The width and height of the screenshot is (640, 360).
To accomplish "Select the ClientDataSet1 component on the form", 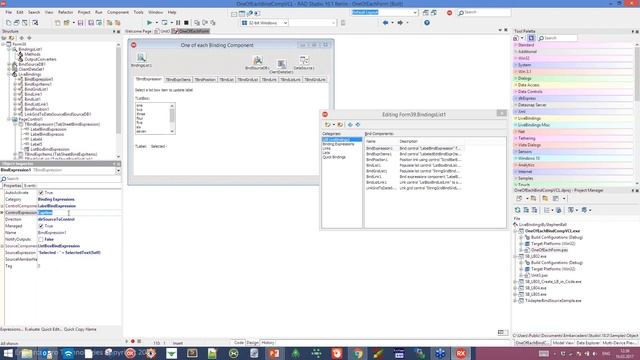I will 281,64.
